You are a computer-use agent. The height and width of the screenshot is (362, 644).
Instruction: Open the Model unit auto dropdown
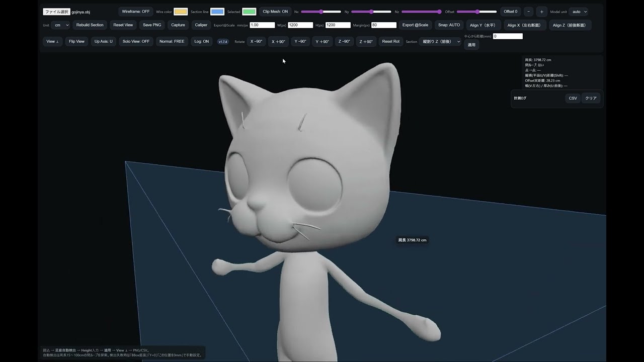pyautogui.click(x=579, y=12)
